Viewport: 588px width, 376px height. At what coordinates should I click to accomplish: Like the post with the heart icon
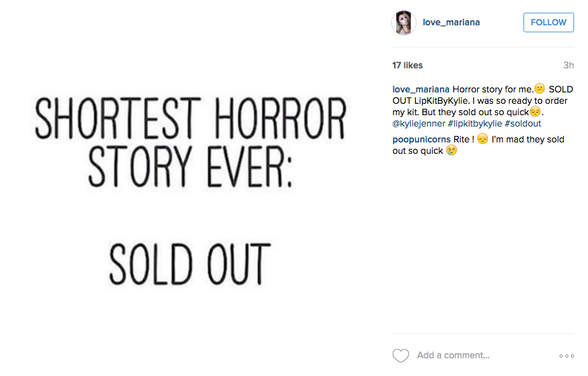(x=401, y=356)
